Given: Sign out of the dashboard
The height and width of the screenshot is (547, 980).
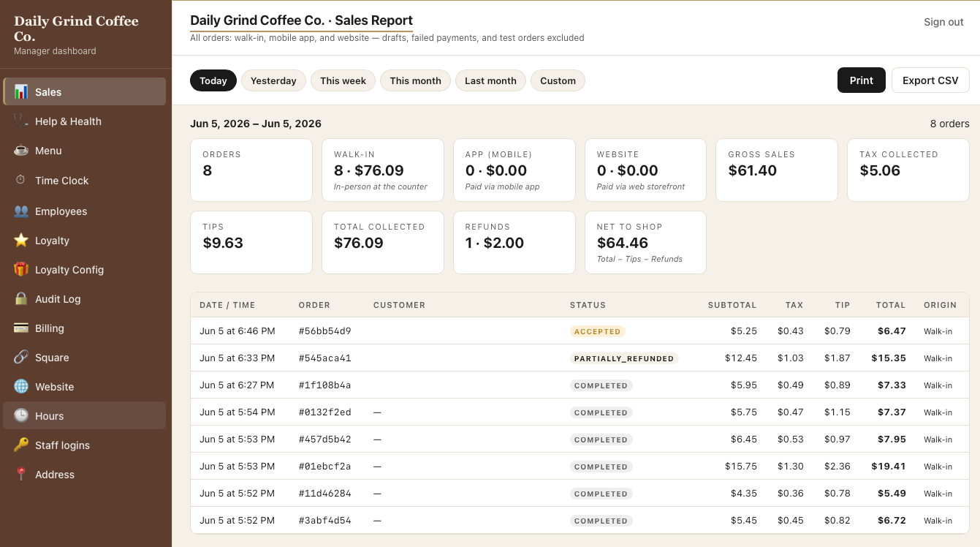Looking at the screenshot, I should tap(943, 22).
